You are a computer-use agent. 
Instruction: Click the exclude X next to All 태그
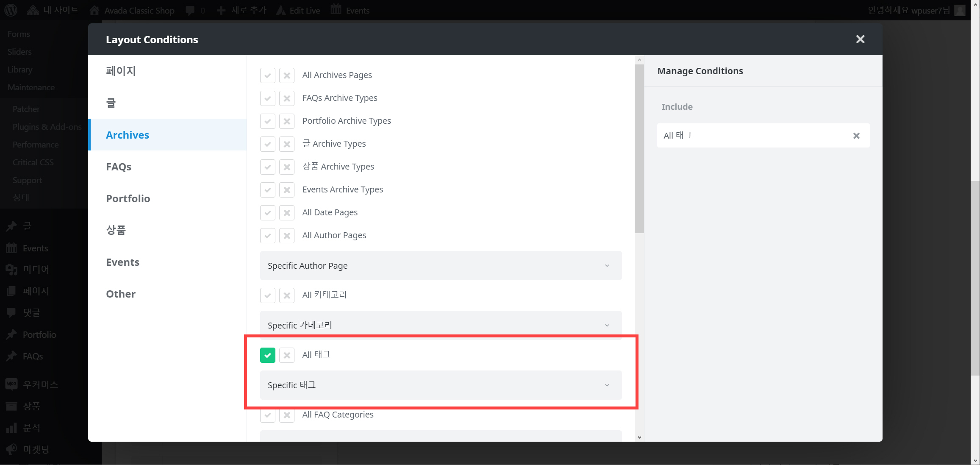coord(287,355)
